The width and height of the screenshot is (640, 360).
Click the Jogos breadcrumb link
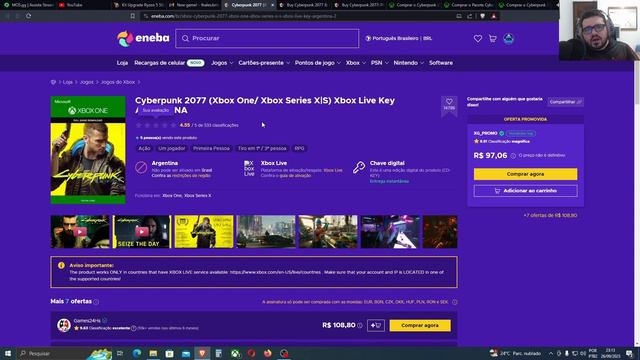click(87, 82)
